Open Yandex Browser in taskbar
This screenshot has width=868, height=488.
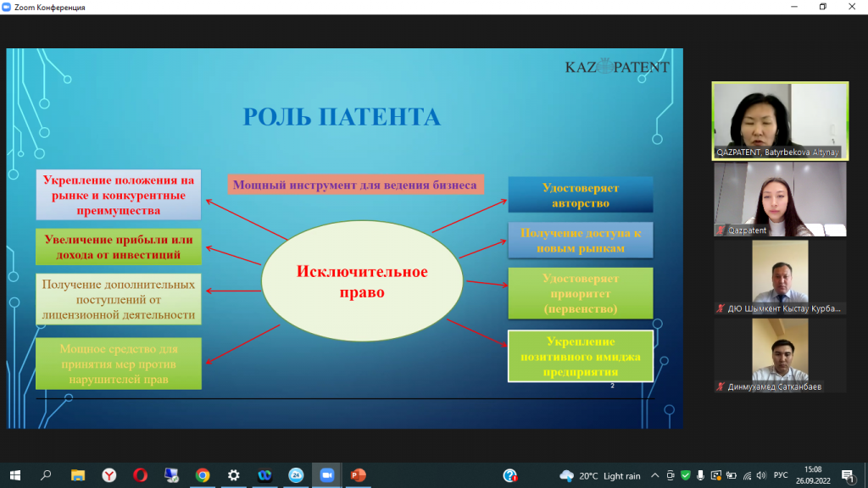click(109, 475)
